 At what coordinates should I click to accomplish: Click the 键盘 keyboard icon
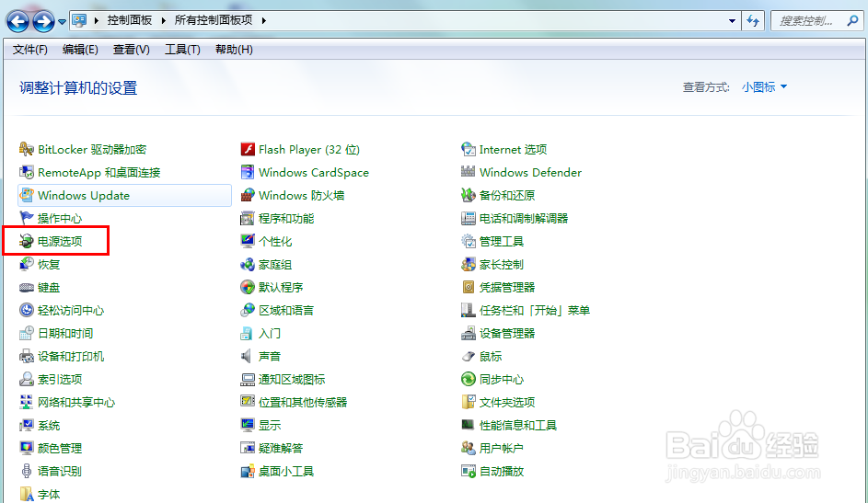pos(26,288)
